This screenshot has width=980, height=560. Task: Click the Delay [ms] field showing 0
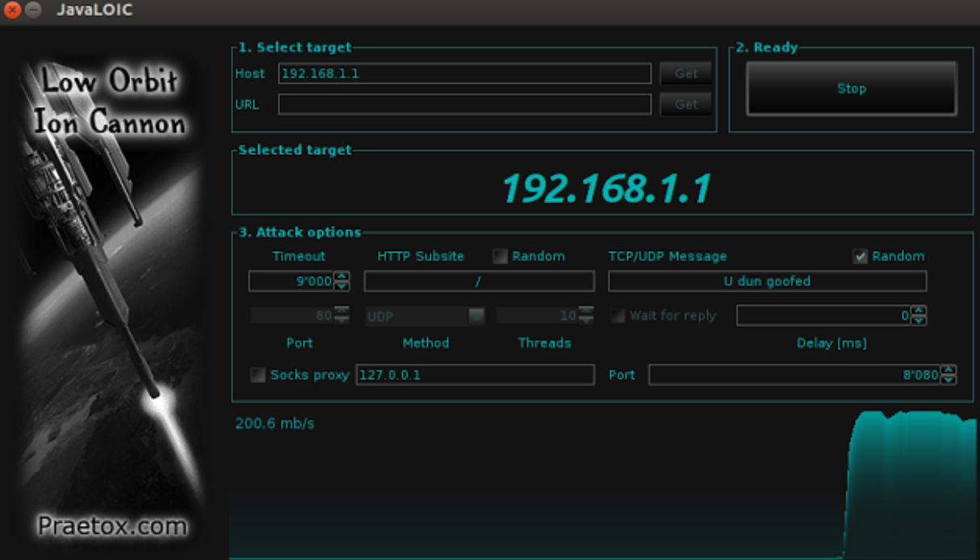pyautogui.click(x=823, y=316)
